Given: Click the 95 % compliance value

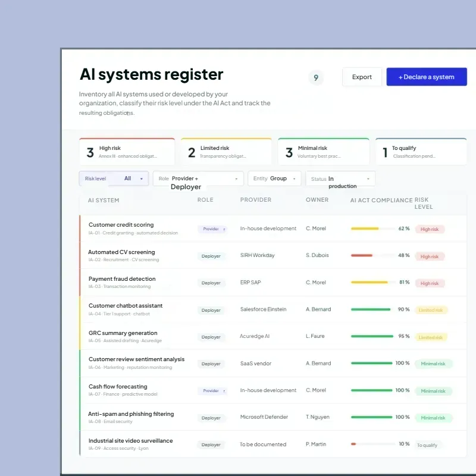Looking at the screenshot, I should [404, 336].
